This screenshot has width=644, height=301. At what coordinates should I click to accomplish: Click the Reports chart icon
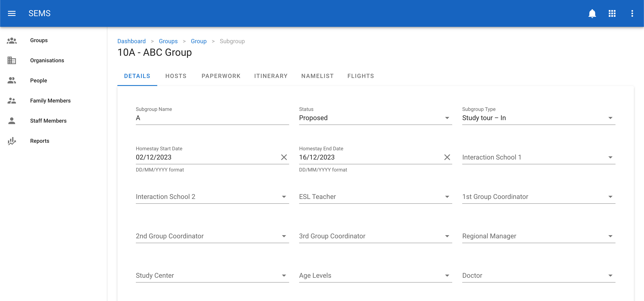[12, 141]
